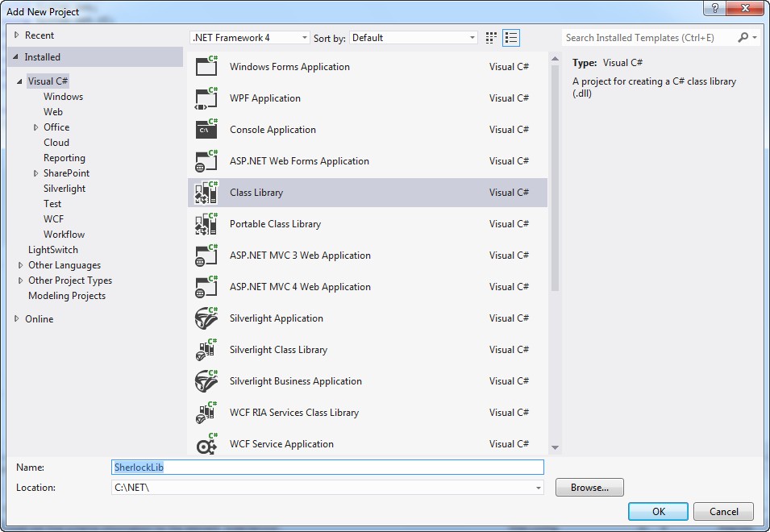Pick the ASP.NET MVC 4 Web Application icon
Viewport: 770px width, 532px height.
click(206, 286)
